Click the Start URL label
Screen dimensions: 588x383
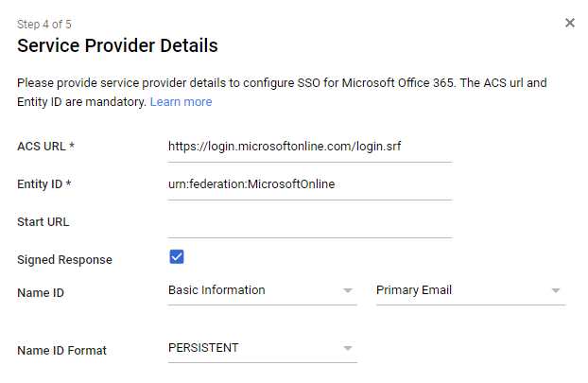(43, 222)
